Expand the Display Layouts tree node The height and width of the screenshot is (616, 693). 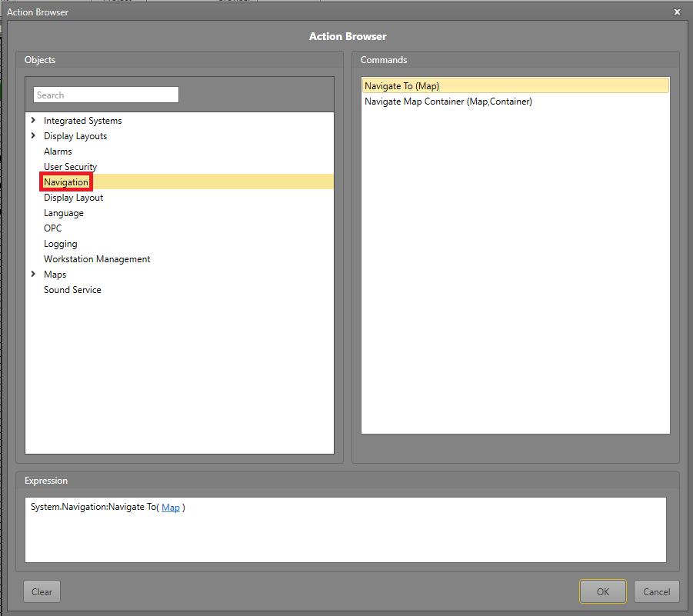pos(33,136)
